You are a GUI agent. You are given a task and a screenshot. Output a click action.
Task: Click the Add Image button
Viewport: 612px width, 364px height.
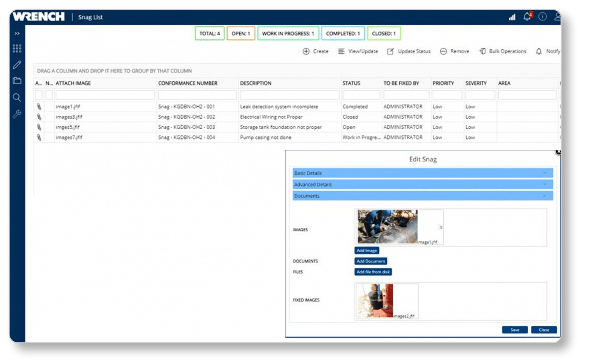(367, 251)
